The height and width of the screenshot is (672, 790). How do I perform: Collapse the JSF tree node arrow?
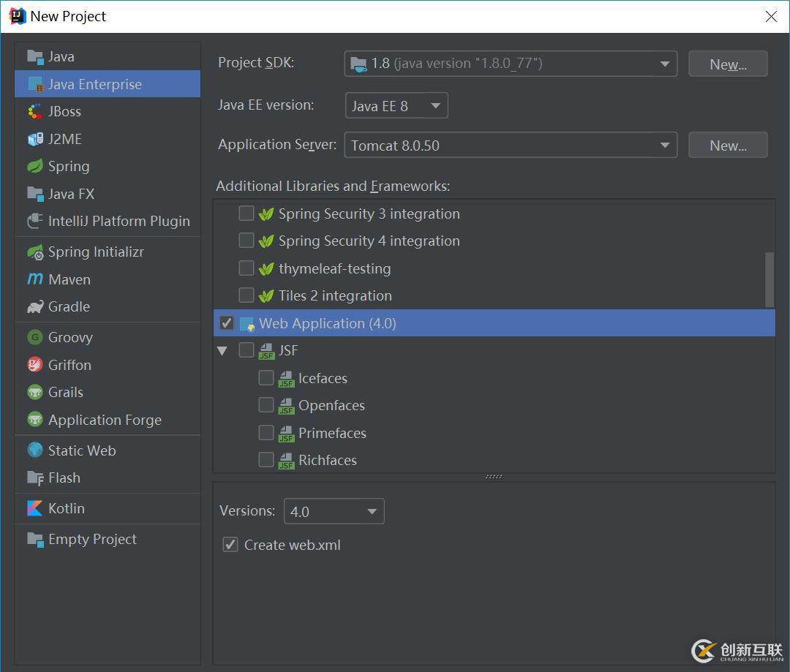pyautogui.click(x=222, y=350)
